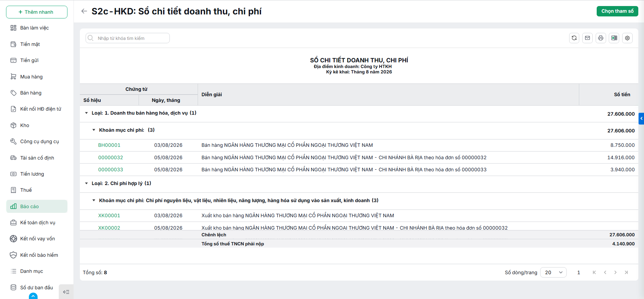Click the Kết nối bảo hiểm shield icon
Screen dimensions: 644x299
pyautogui.click(x=13, y=255)
